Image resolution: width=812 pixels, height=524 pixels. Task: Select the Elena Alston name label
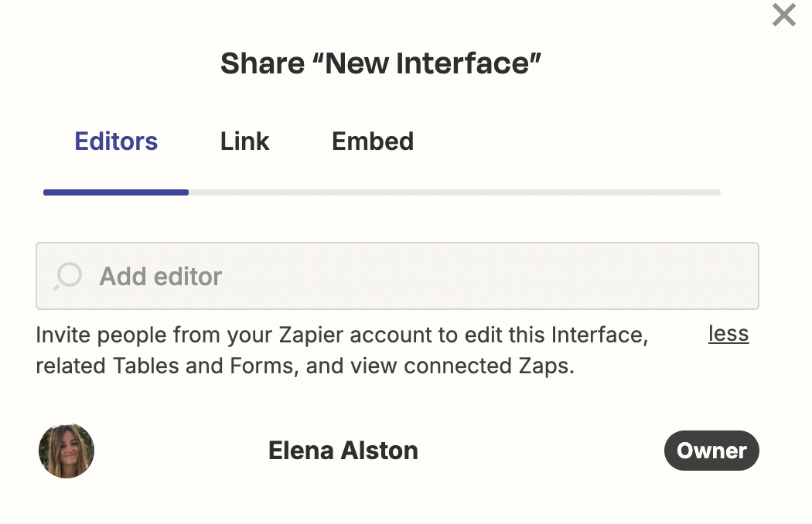[343, 451]
